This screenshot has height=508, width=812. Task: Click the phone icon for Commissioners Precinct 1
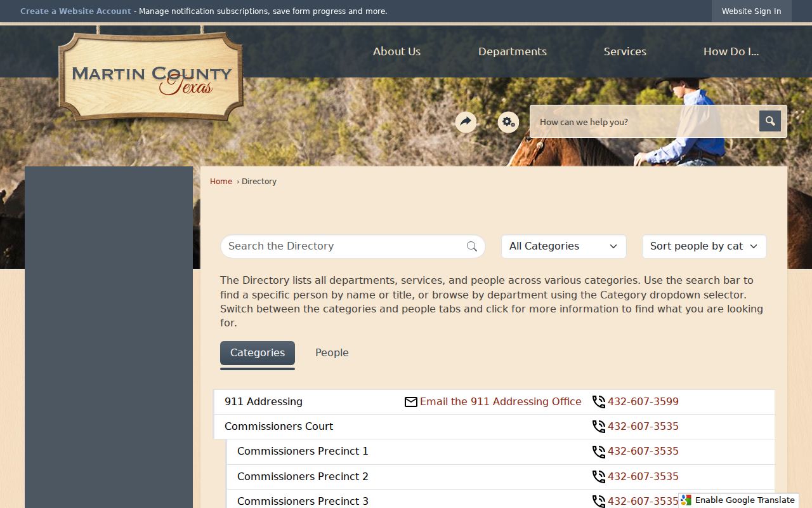tap(599, 451)
